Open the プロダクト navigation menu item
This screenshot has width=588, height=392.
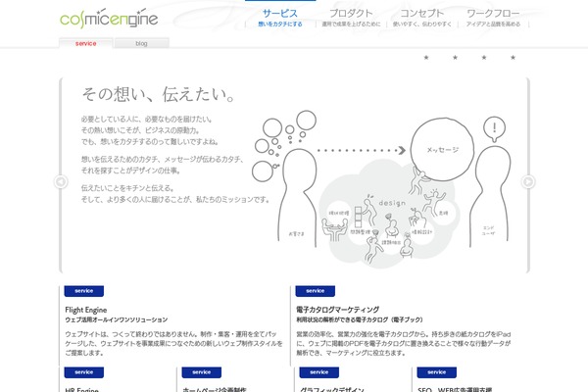351,18
